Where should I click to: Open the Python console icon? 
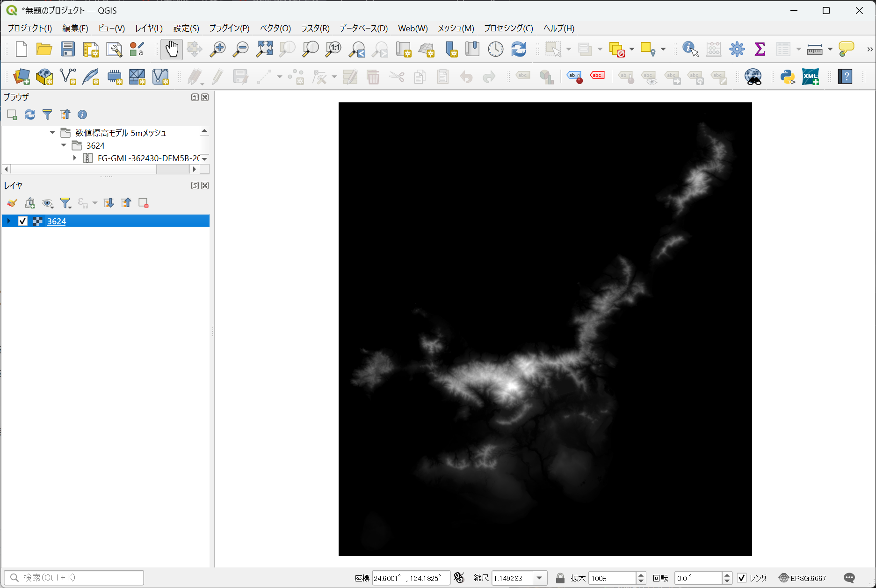point(788,77)
